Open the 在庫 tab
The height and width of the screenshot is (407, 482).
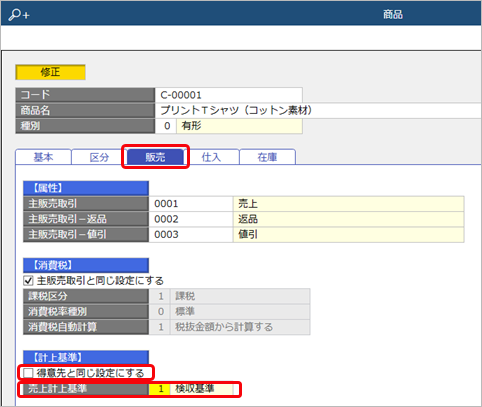coord(267,157)
